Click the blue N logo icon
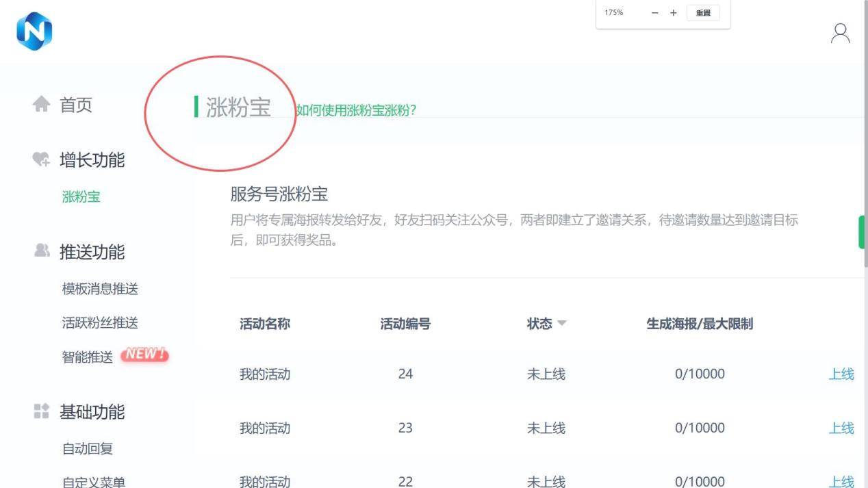 coord(34,33)
